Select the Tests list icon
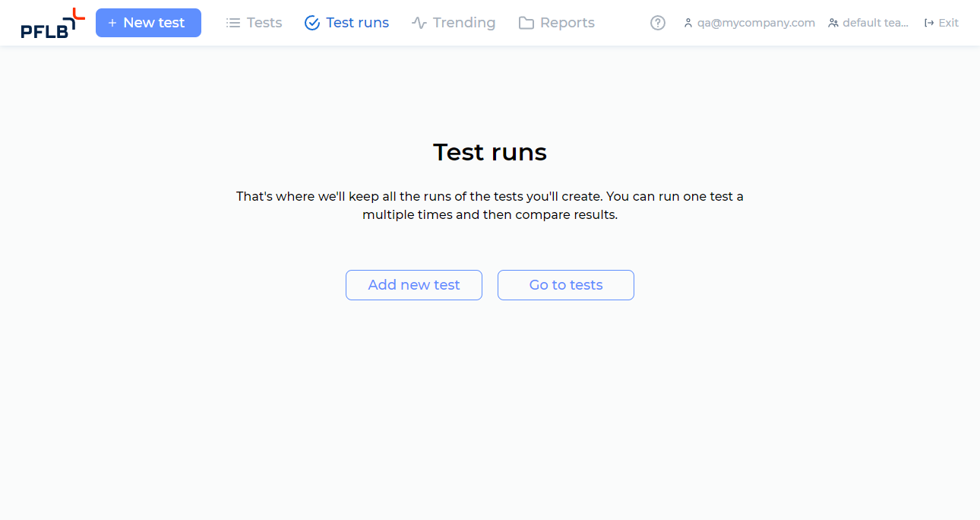 pyautogui.click(x=232, y=22)
